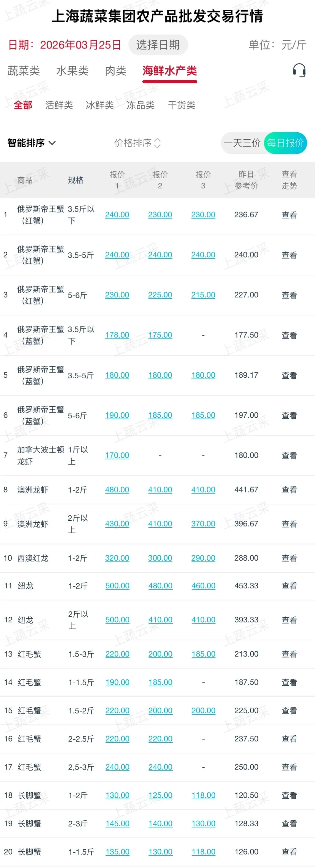Switch to the 蔬菜类 tab
315x868 pixels.
tap(24, 71)
